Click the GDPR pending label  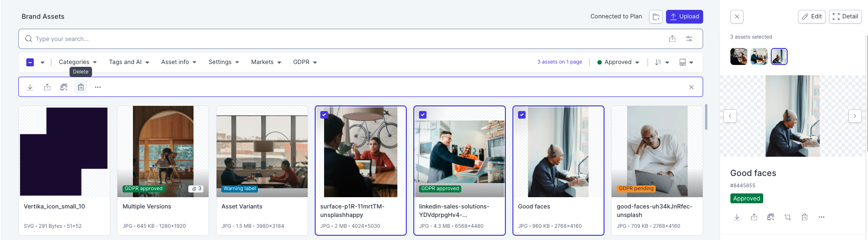point(636,189)
